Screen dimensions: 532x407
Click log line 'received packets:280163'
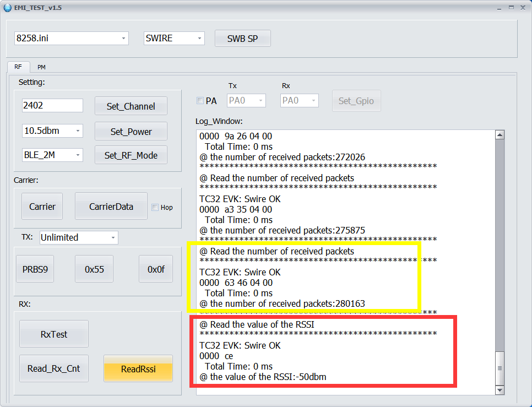283,303
